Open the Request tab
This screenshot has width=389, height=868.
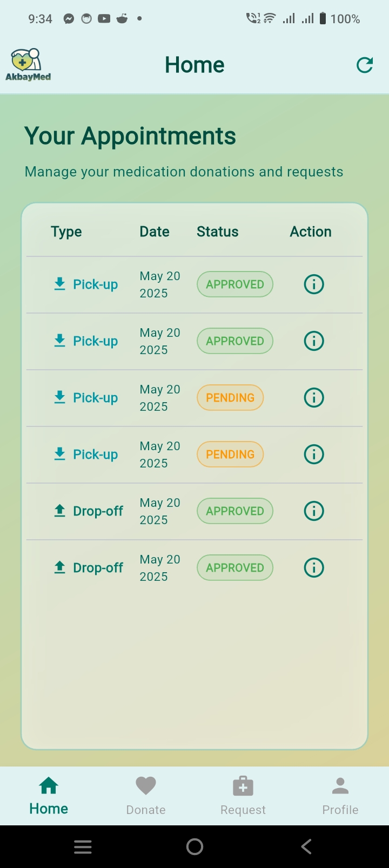[x=243, y=796]
